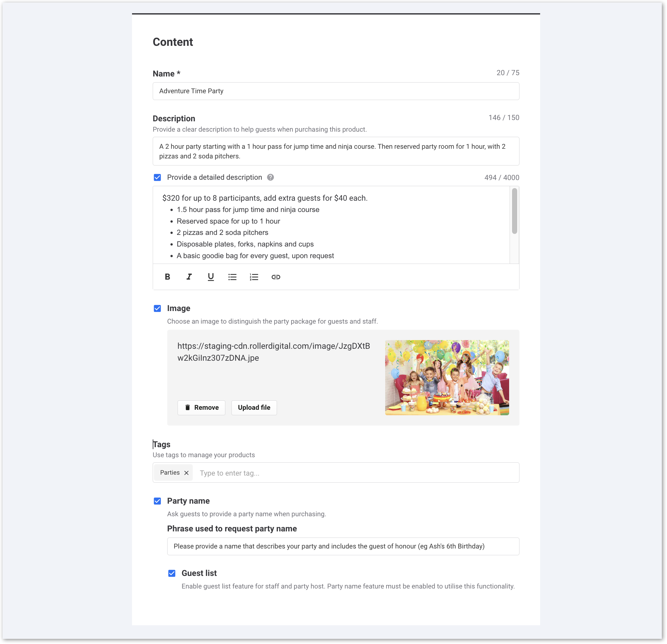This screenshot has width=667, height=644.
Task: Toggle bold formatting in the editor toolbar
Action: (x=168, y=277)
